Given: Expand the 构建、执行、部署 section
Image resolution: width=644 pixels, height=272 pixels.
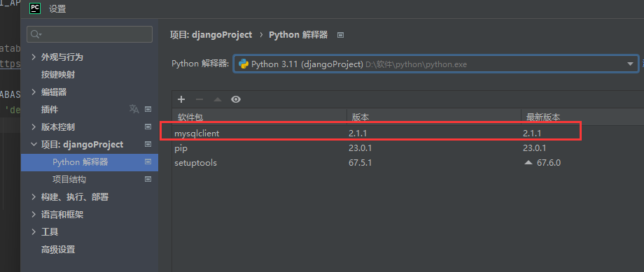Looking at the screenshot, I should pyautogui.click(x=34, y=197).
